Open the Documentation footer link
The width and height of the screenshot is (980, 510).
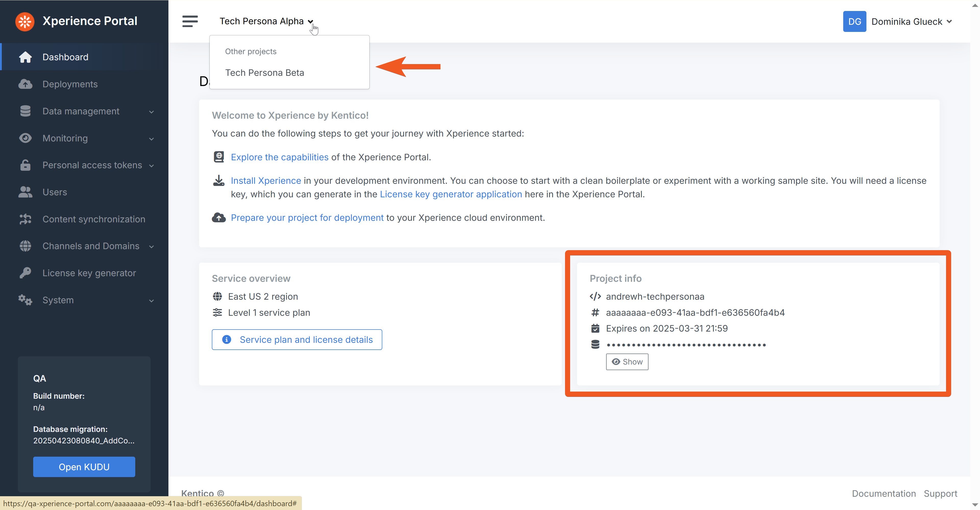[883, 494]
